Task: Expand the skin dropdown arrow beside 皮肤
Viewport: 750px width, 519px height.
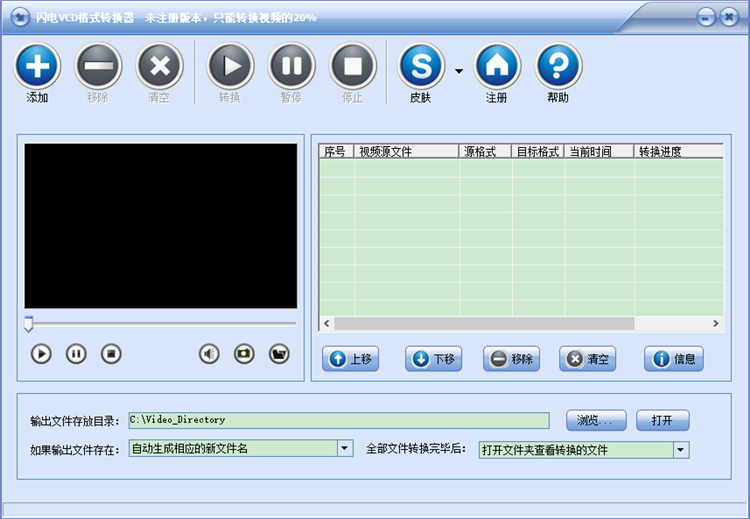Action: click(459, 71)
